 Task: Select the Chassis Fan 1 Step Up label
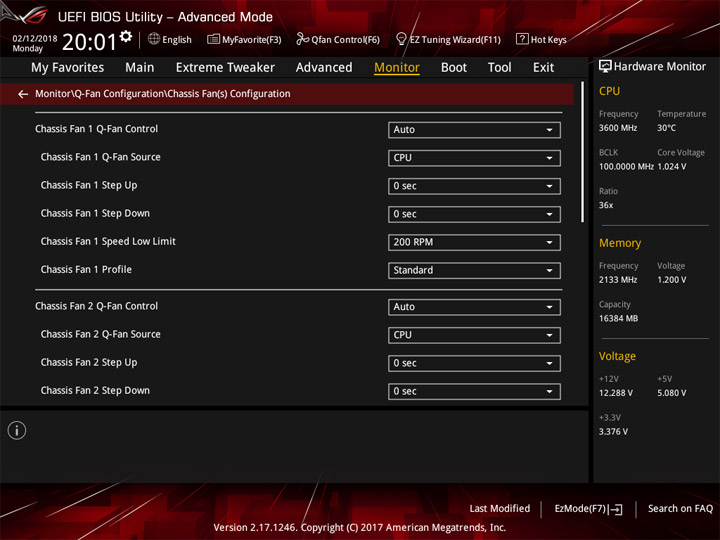point(89,186)
